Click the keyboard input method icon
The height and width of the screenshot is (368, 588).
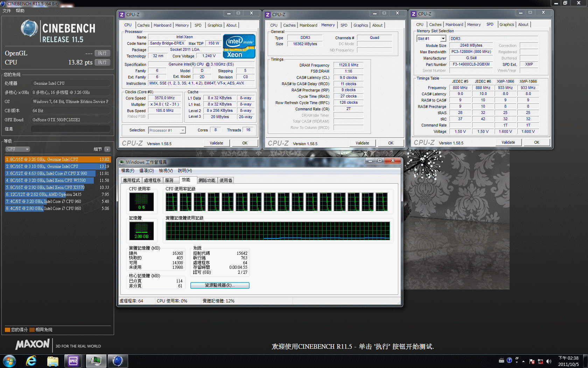[x=502, y=360]
